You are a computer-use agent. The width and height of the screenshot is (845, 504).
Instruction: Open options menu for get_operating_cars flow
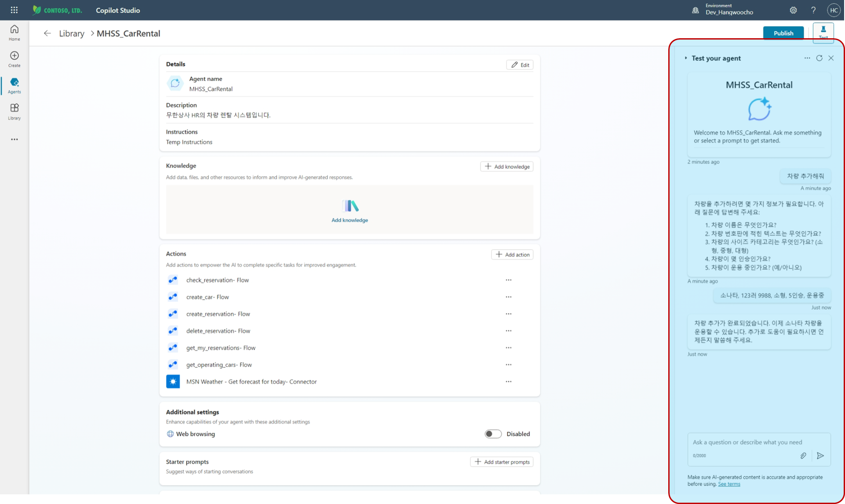[509, 365]
